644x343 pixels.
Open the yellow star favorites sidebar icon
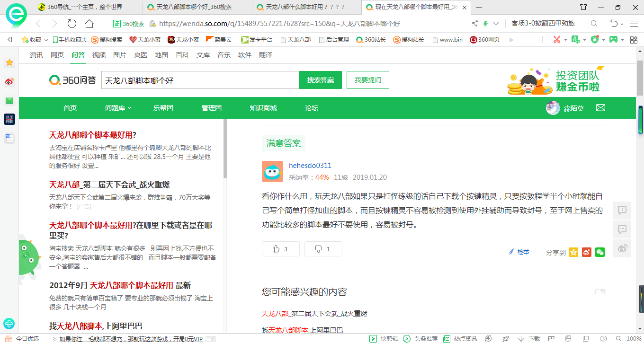pyautogui.click(x=9, y=62)
